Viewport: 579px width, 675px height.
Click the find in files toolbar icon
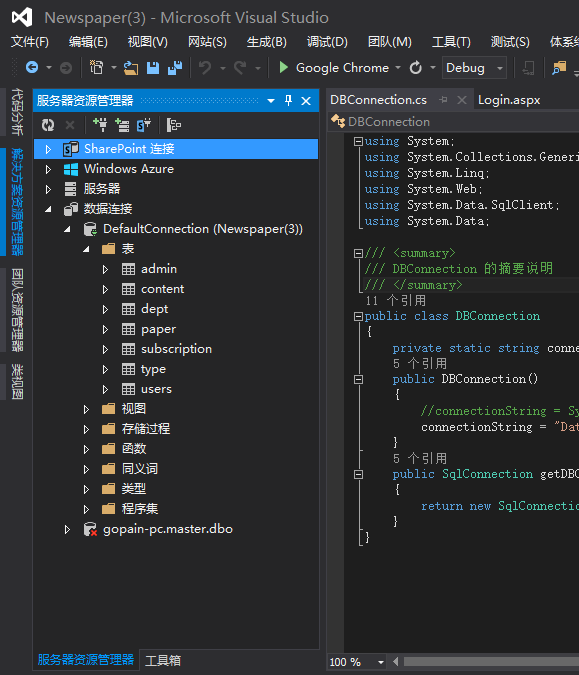[x=559, y=68]
